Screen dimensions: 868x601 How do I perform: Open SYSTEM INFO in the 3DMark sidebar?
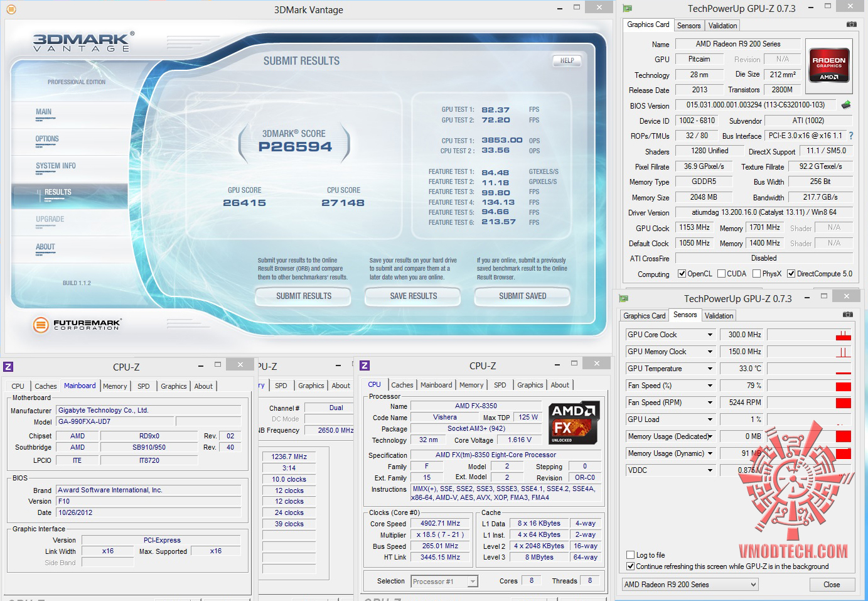click(x=56, y=166)
